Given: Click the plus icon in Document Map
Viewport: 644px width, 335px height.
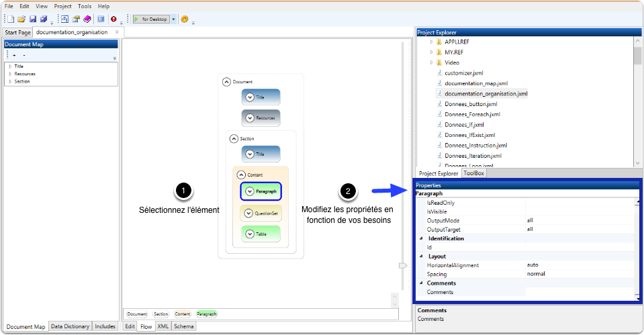Looking at the screenshot, I should tap(14, 55).
